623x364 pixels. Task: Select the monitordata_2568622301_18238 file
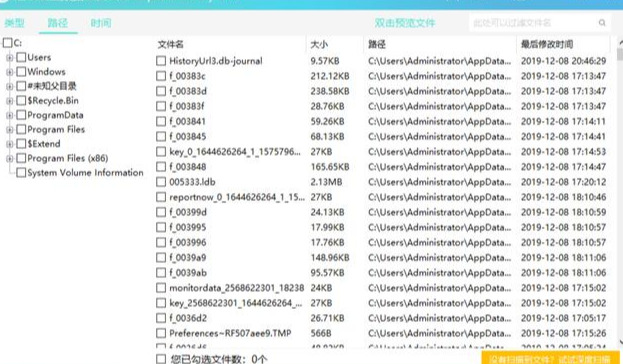coord(237,288)
